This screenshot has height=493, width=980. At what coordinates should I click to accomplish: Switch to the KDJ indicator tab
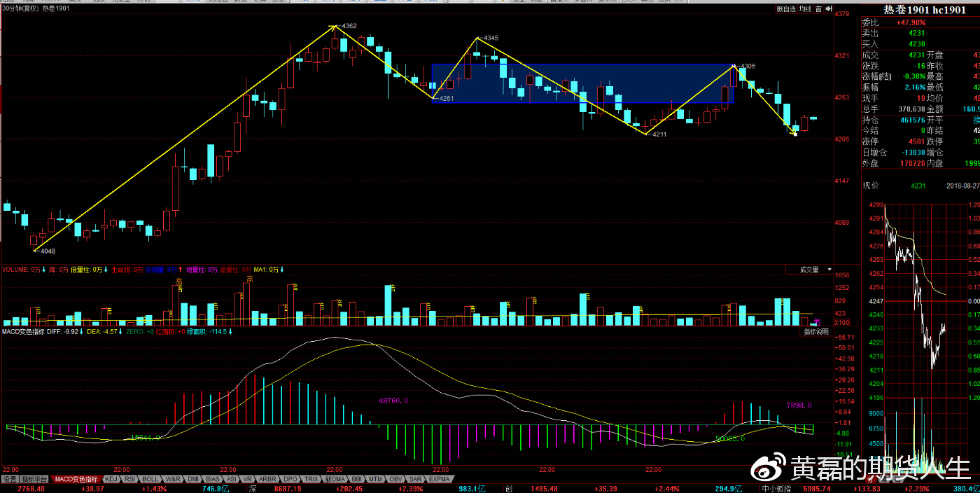111,480
